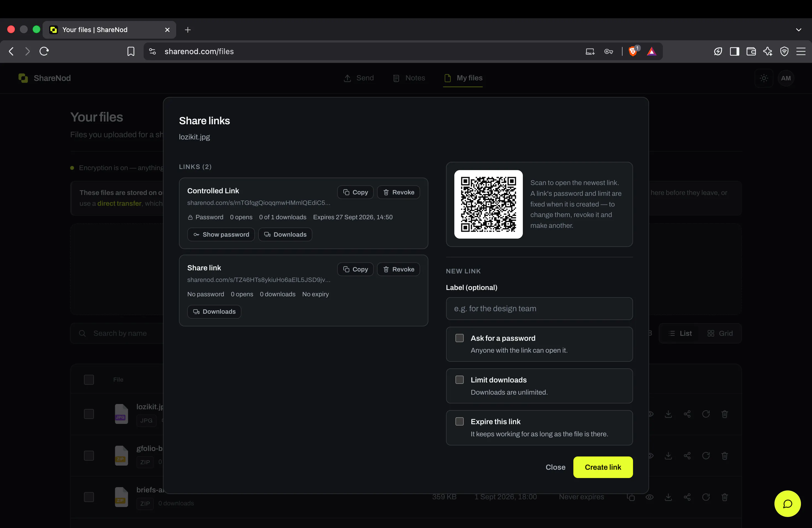This screenshot has width=812, height=528.
Task: Open Brave Rewards triangle icon
Action: (x=651, y=51)
